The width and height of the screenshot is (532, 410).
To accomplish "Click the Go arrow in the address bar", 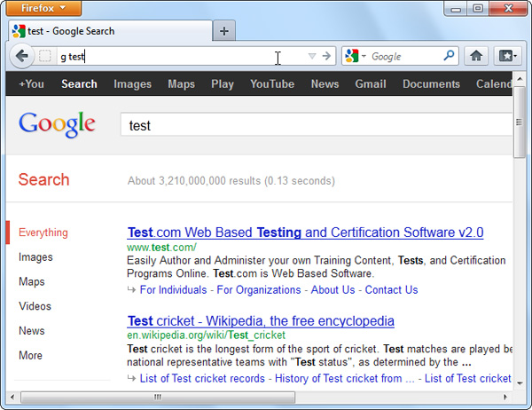I will tap(326, 56).
